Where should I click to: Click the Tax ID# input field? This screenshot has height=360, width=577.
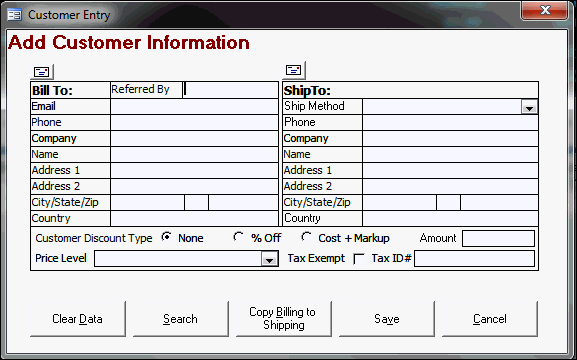click(475, 259)
